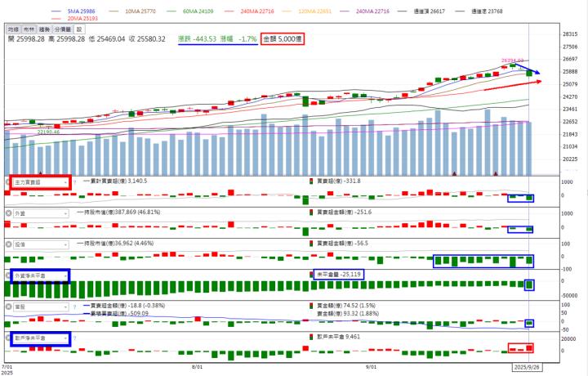The image size is (588, 376).
Task: Click the 分價量 button
Action: (x=65, y=29)
